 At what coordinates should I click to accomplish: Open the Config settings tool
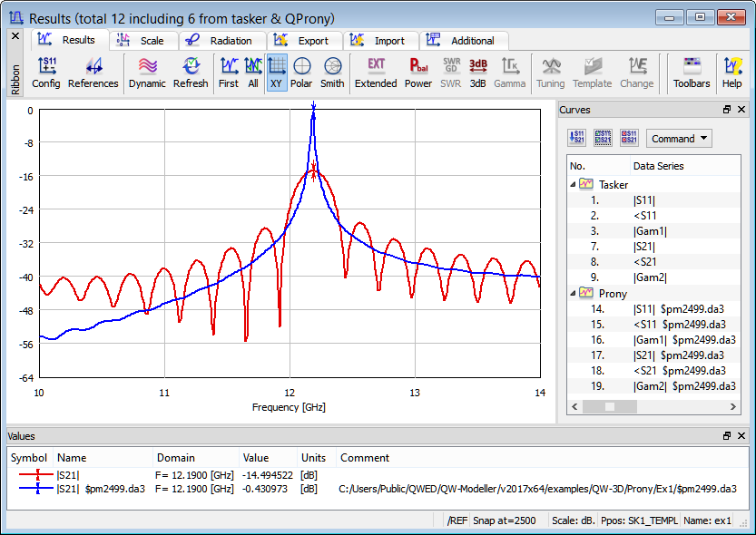pyautogui.click(x=46, y=73)
